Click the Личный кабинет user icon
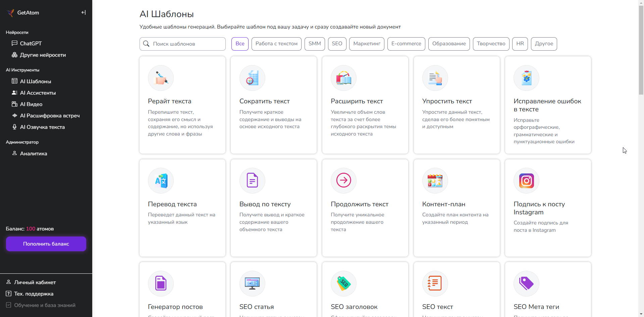Screen dimensions: 644x317 9,282
